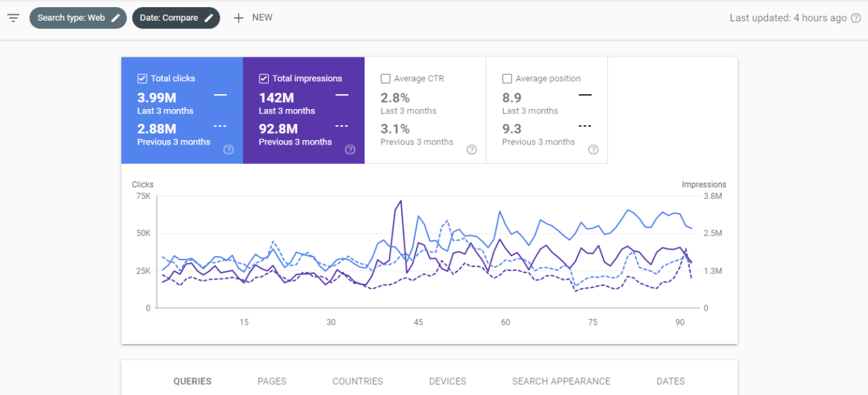Click pencil icon on Search type chip
868x395 pixels.
116,18
